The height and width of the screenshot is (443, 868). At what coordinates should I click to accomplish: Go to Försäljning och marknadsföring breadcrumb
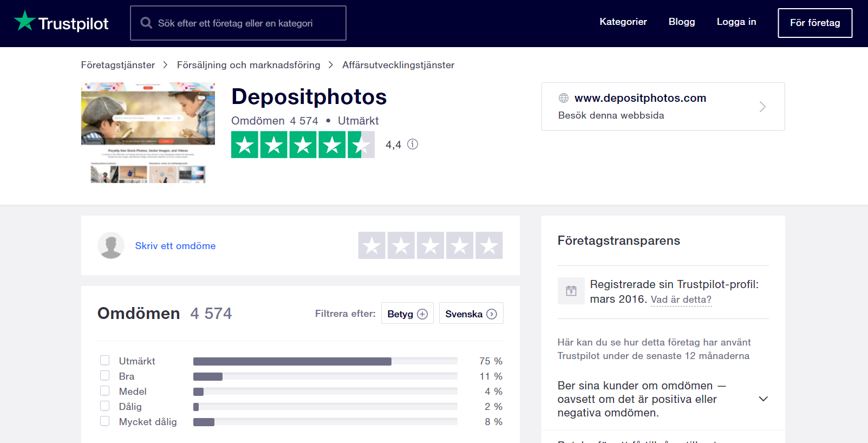point(249,65)
